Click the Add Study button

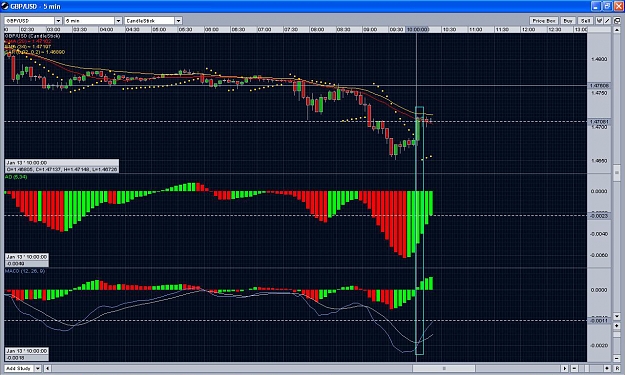tap(19, 368)
